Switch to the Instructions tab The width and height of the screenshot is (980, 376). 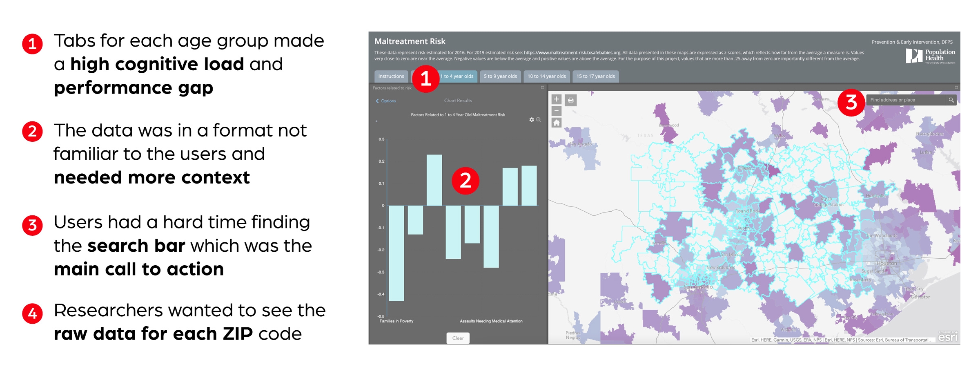pos(391,76)
